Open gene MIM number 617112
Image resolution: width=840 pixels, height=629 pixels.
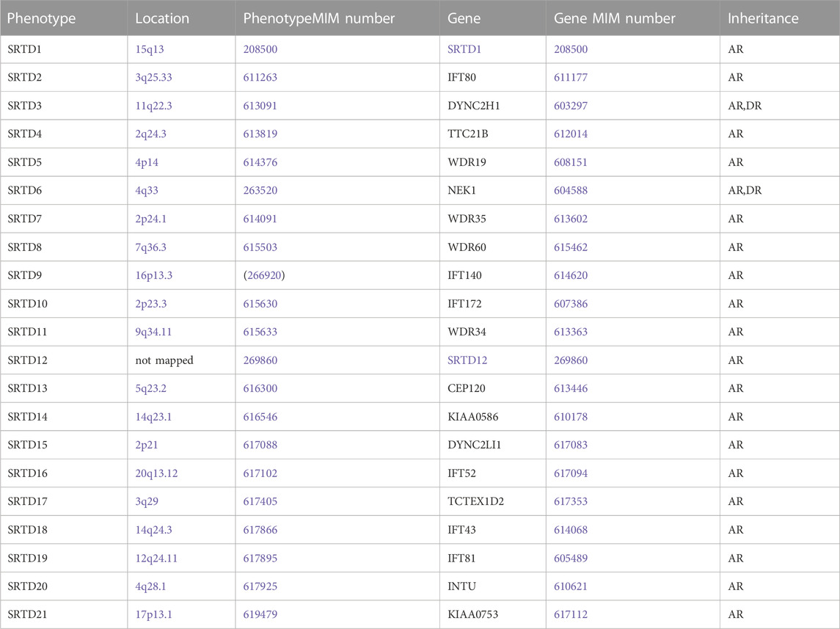click(x=571, y=614)
